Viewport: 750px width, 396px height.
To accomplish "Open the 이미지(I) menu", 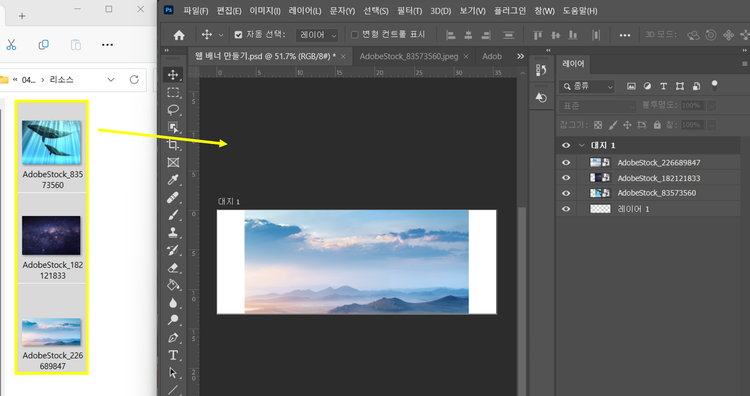I will pos(265,11).
